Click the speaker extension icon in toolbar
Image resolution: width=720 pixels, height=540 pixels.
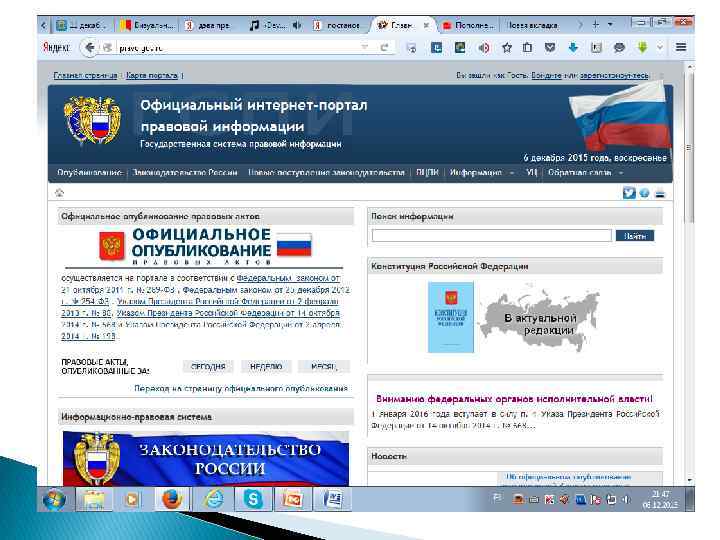[484, 47]
